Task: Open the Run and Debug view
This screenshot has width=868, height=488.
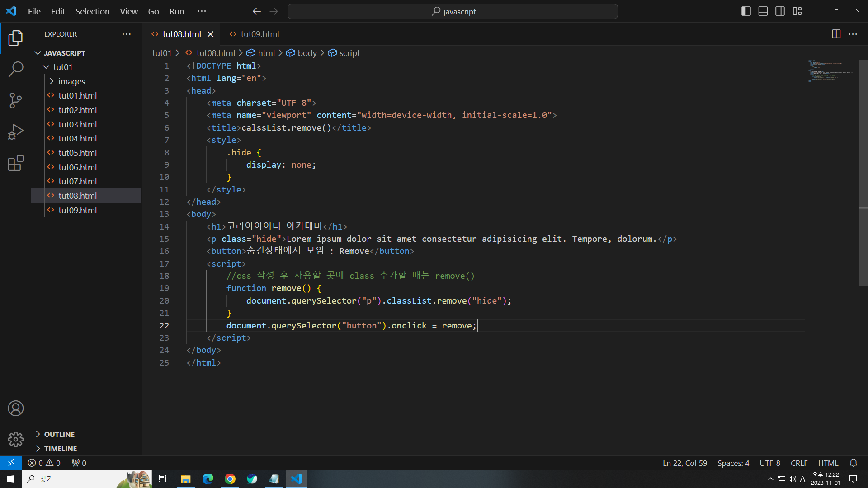Action: [x=15, y=132]
